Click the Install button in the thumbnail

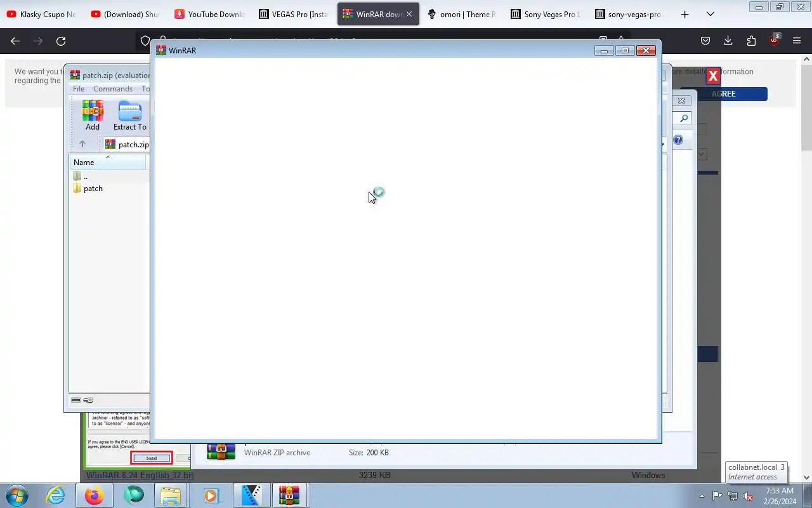[x=152, y=458]
